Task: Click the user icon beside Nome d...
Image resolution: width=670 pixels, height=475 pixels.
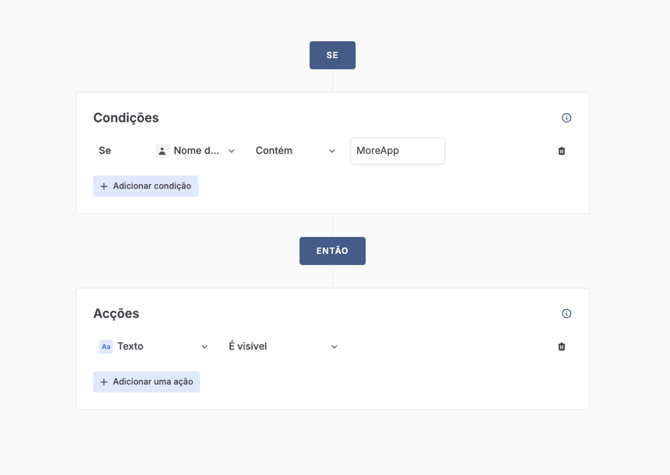Action: coord(162,151)
